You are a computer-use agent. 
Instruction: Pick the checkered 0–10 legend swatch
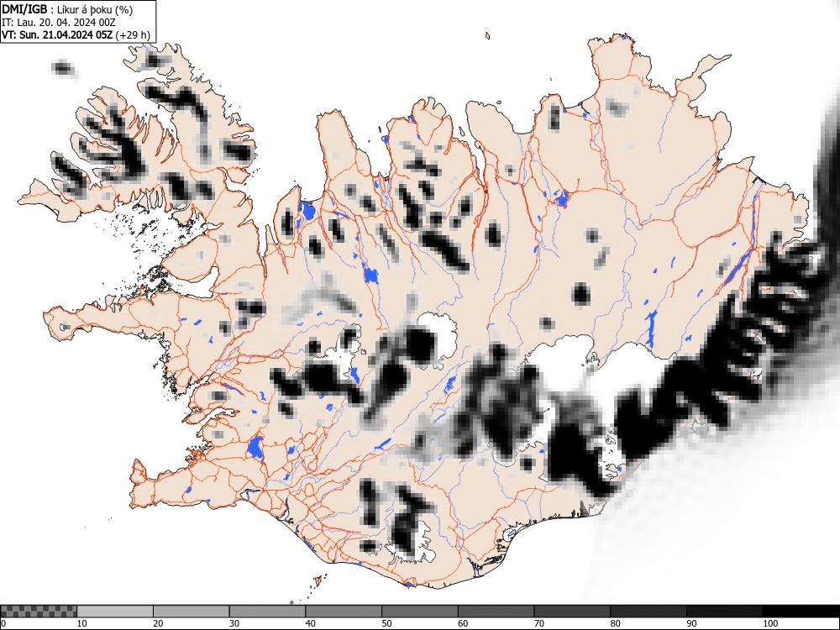[39, 612]
